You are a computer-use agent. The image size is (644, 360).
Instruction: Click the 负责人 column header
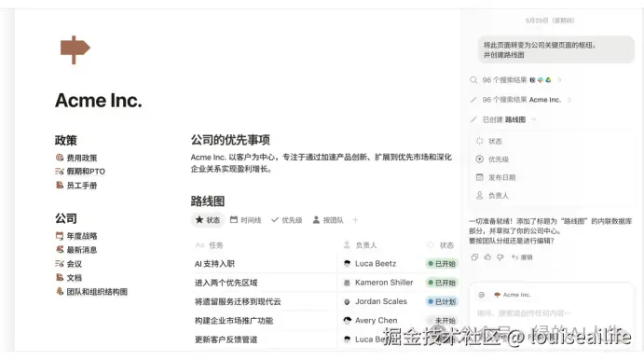coord(360,245)
